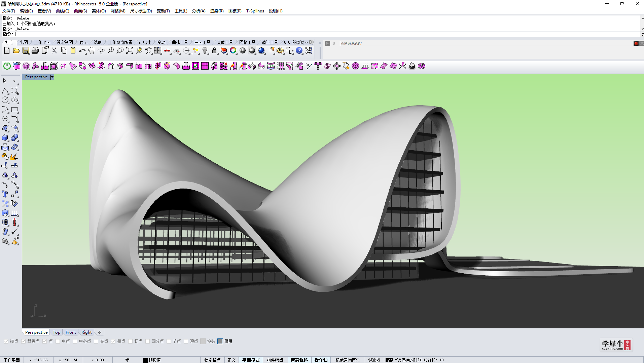
Task: Click the checkmark icon in the left toolbar
Action: (14, 232)
